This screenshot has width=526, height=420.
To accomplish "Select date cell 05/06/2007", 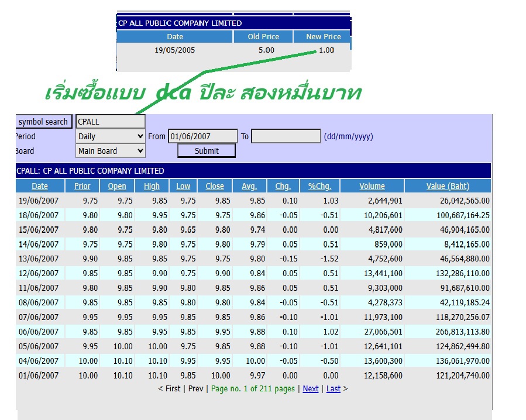I will tap(39, 346).
